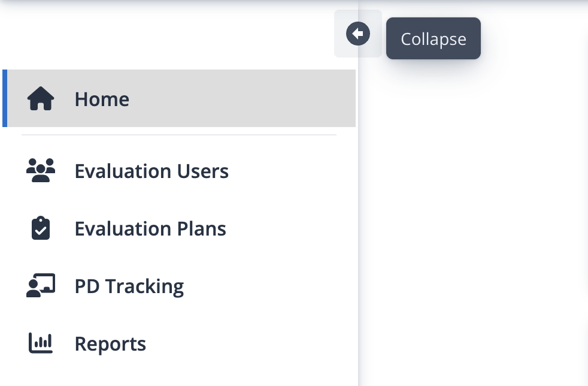Click the blue active indicator beside Home

pyautogui.click(x=5, y=98)
